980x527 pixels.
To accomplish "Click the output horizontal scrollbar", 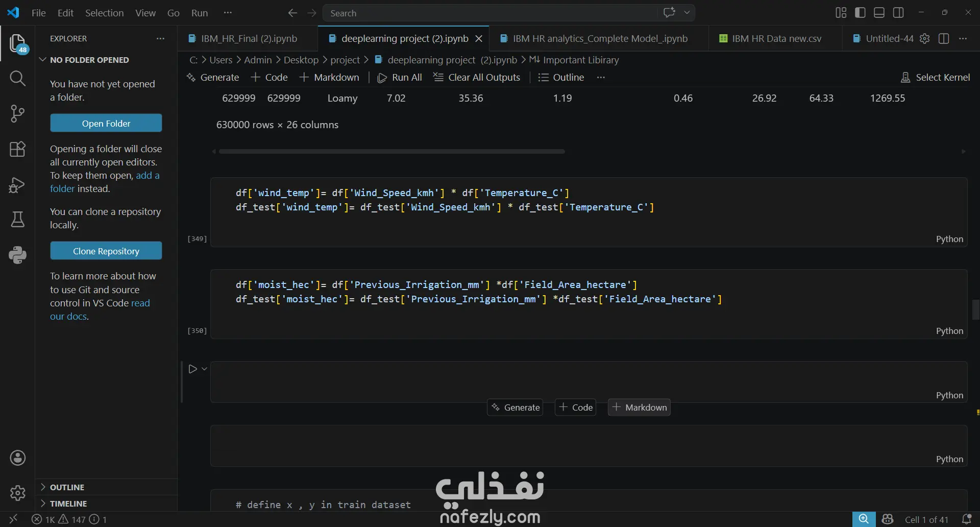I will click(x=391, y=151).
